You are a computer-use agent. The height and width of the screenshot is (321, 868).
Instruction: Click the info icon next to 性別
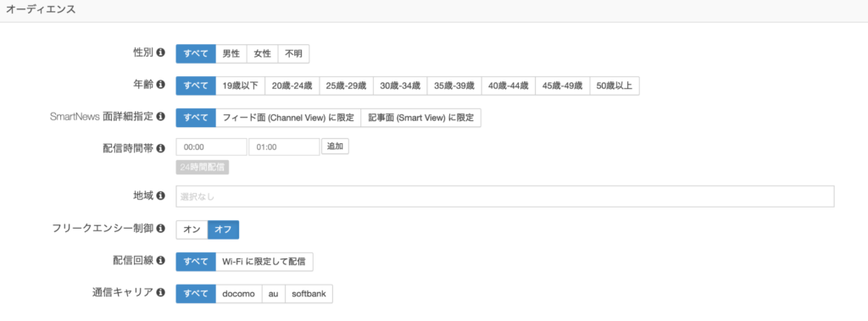160,53
